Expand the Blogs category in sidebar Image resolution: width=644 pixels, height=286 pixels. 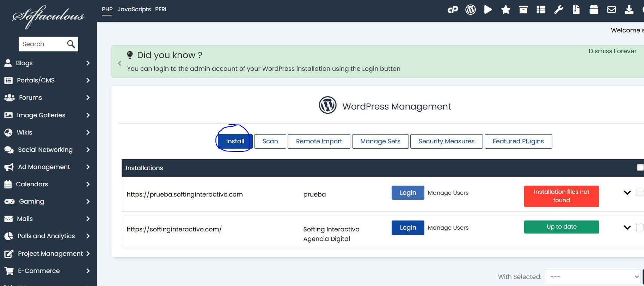(48, 63)
